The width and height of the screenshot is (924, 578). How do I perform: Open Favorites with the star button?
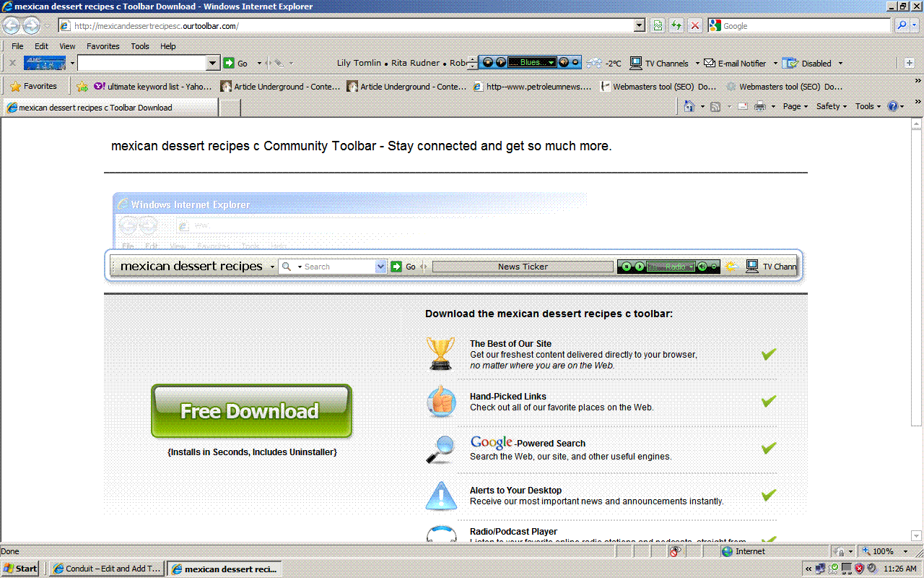tap(34, 87)
